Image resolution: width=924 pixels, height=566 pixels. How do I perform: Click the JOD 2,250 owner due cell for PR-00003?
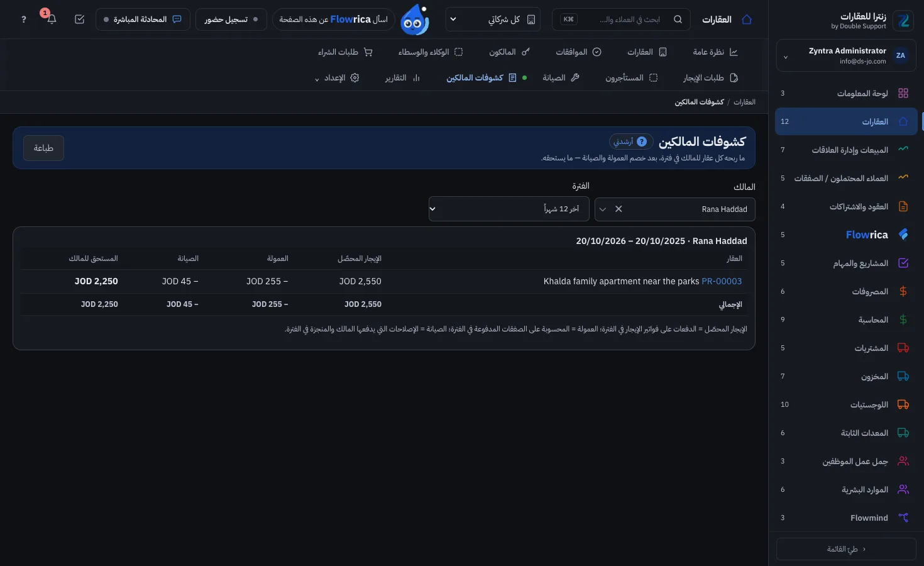click(96, 281)
